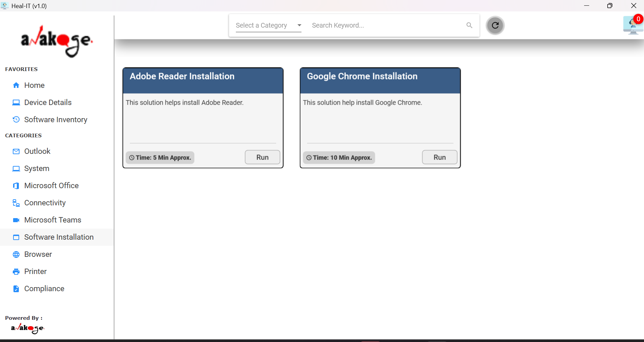The height and width of the screenshot is (342, 644).
Task: Click the Software Inventory history icon
Action: (x=16, y=119)
